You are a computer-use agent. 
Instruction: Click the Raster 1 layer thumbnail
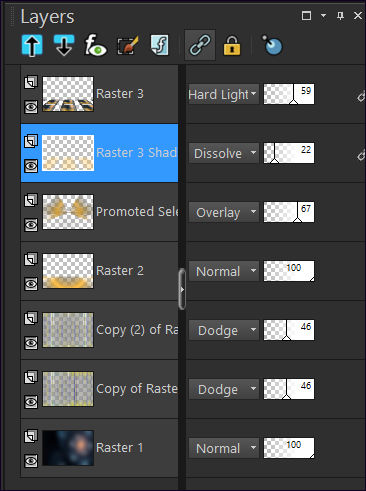point(68,448)
